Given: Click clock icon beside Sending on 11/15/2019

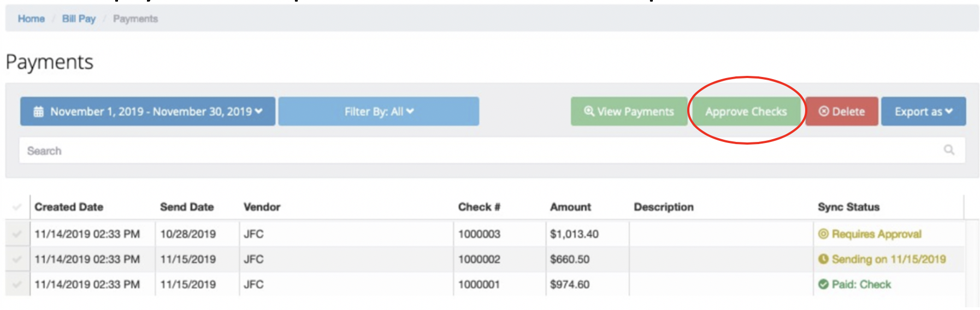Looking at the screenshot, I should pyautogui.click(x=823, y=259).
